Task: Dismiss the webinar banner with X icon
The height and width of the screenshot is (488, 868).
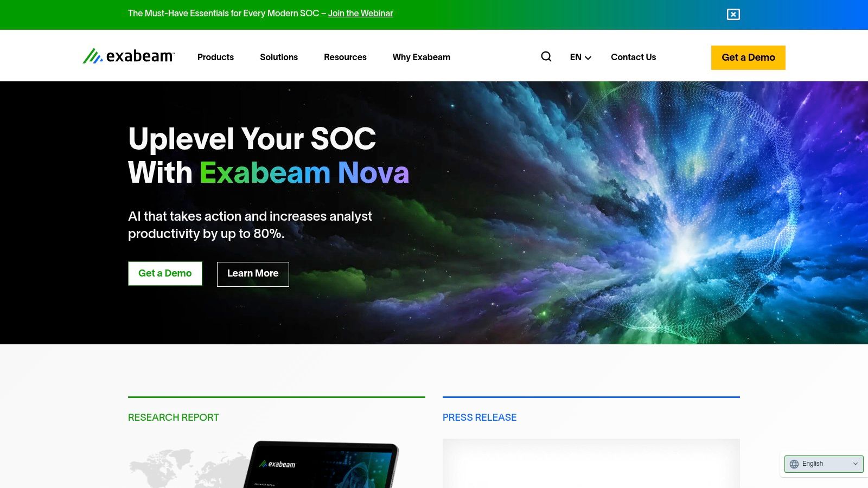Action: tap(733, 15)
